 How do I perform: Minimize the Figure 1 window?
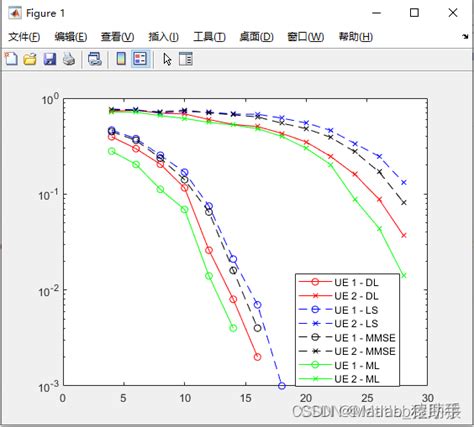click(x=376, y=13)
